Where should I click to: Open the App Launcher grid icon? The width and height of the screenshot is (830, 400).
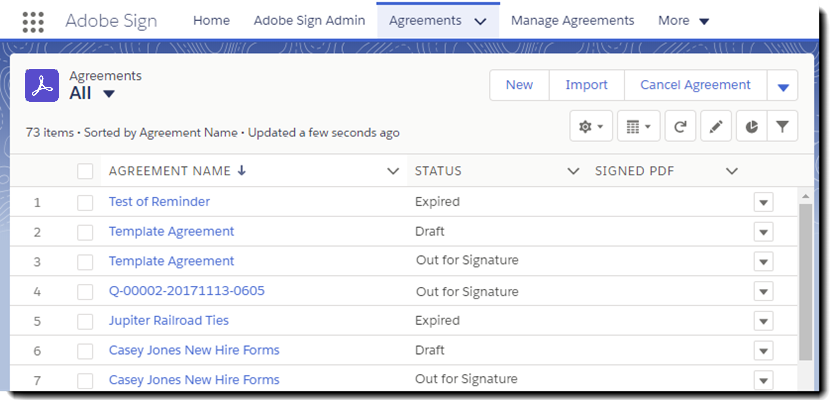[x=33, y=21]
